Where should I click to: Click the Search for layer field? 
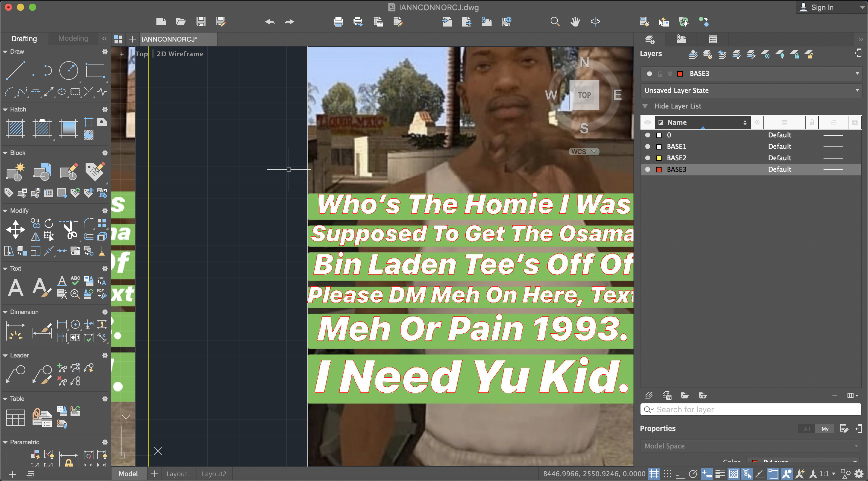(x=751, y=410)
